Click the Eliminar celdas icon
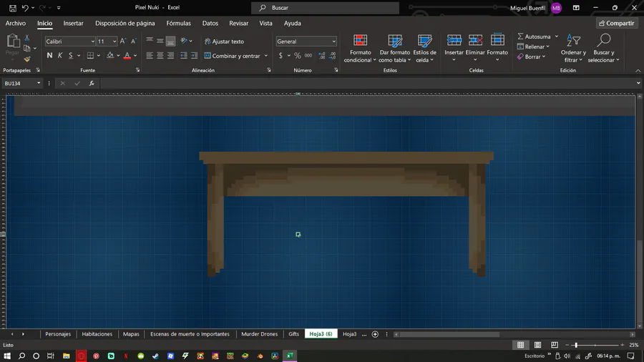The image size is (644, 362). pos(475,41)
